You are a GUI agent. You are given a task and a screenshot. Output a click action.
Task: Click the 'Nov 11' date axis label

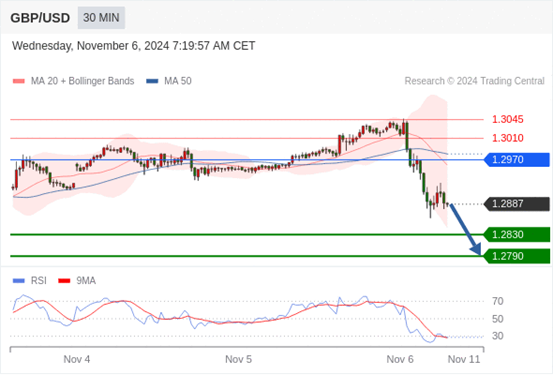pos(464,359)
